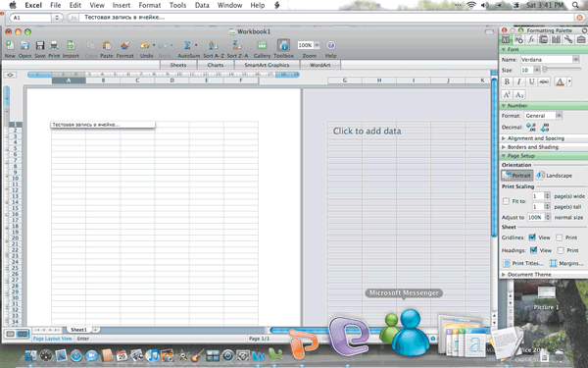Click the Print Titles button

tap(522, 263)
